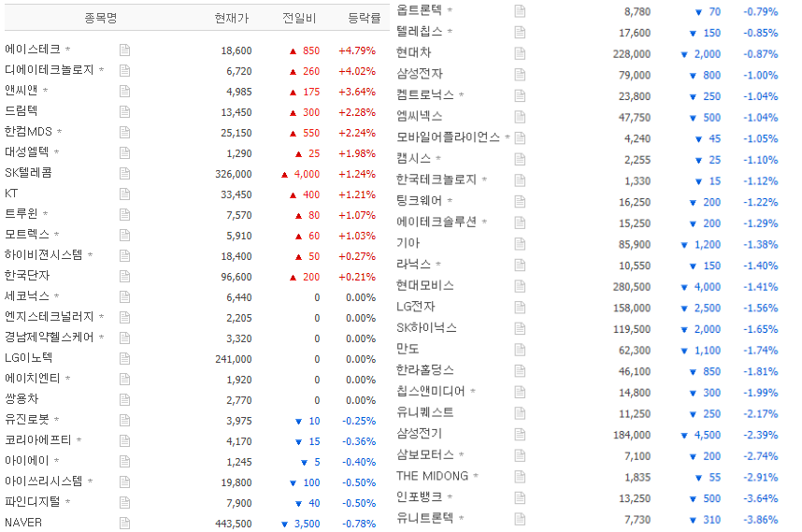Sort by the 현재가 column header

coord(232,19)
